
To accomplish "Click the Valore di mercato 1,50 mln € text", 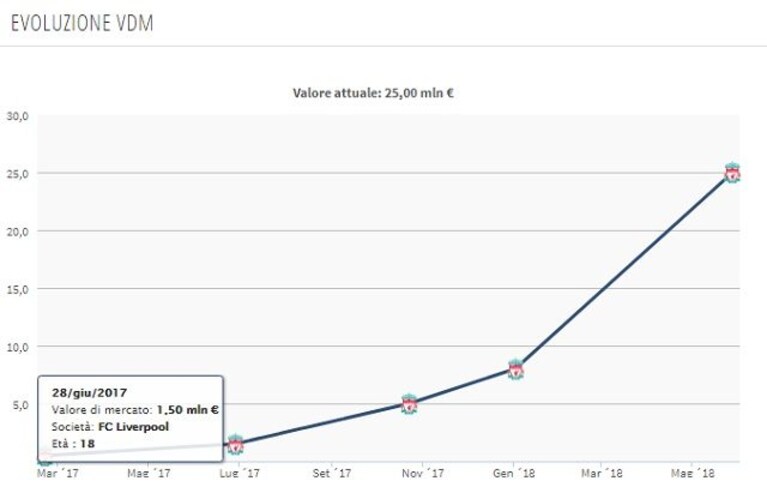I will pyautogui.click(x=135, y=410).
